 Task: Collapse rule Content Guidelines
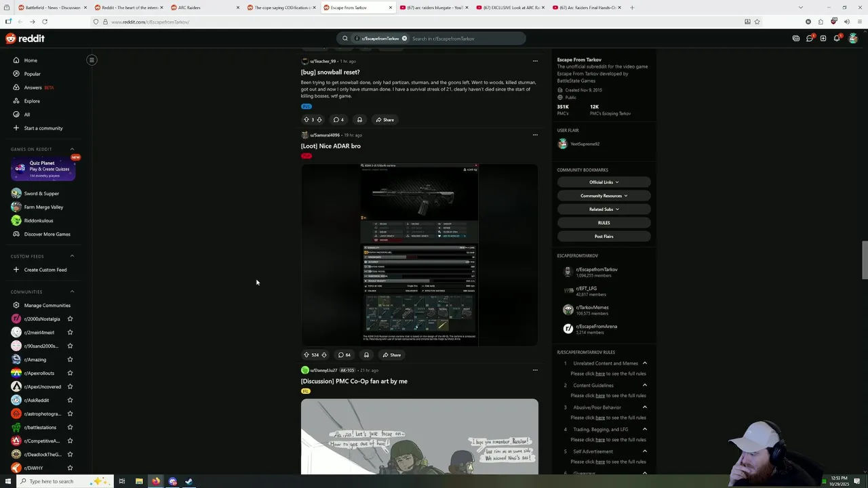pos(644,385)
